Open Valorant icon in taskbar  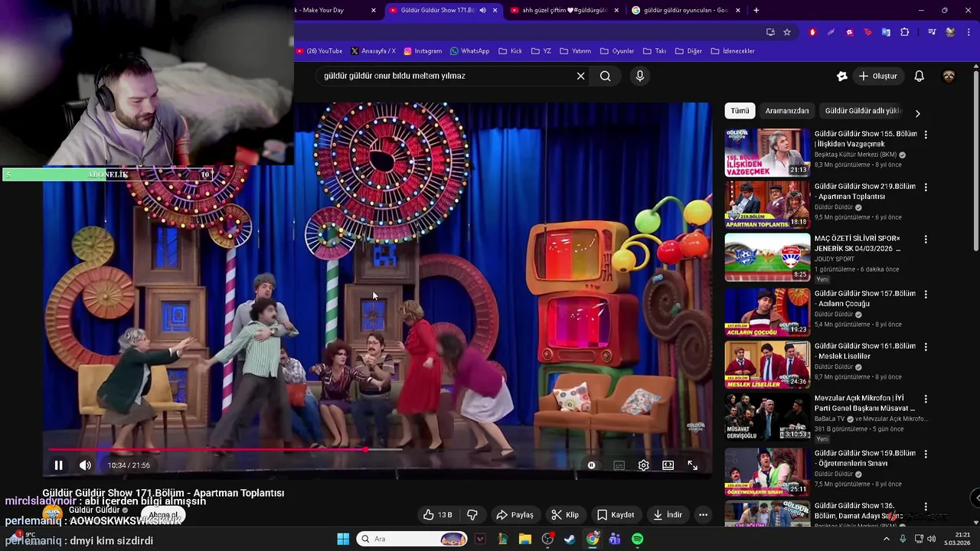[480, 539]
